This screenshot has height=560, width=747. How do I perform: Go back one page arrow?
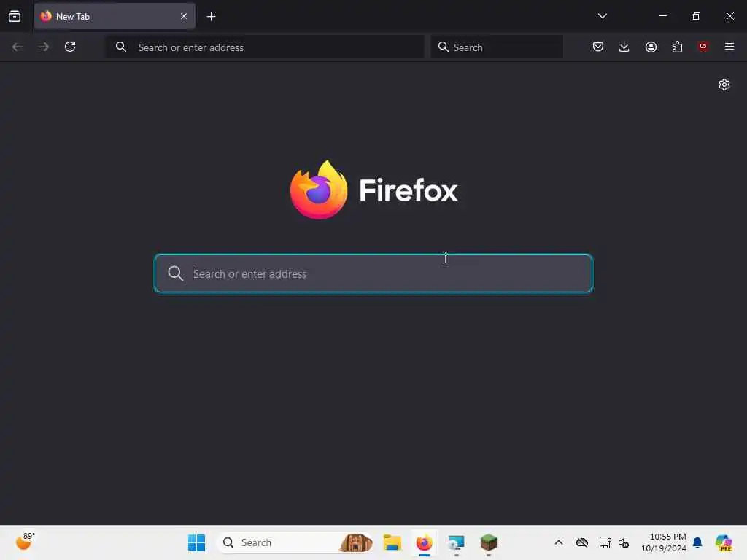18,47
